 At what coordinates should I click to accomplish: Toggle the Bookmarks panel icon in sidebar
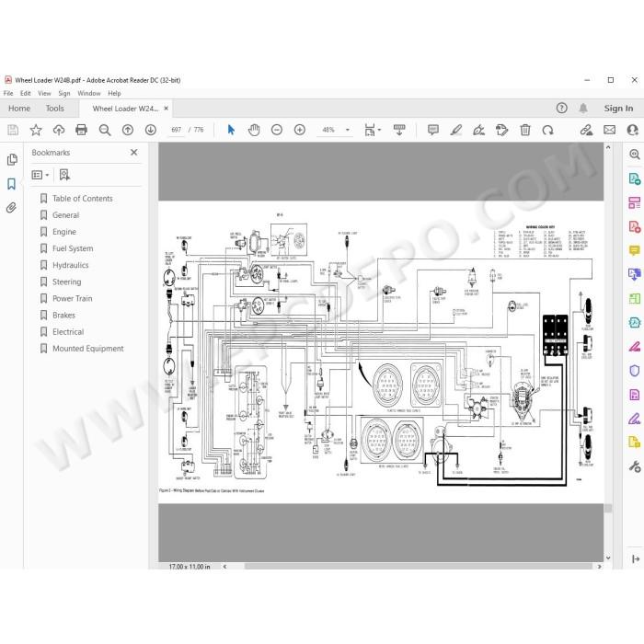pyautogui.click(x=11, y=184)
